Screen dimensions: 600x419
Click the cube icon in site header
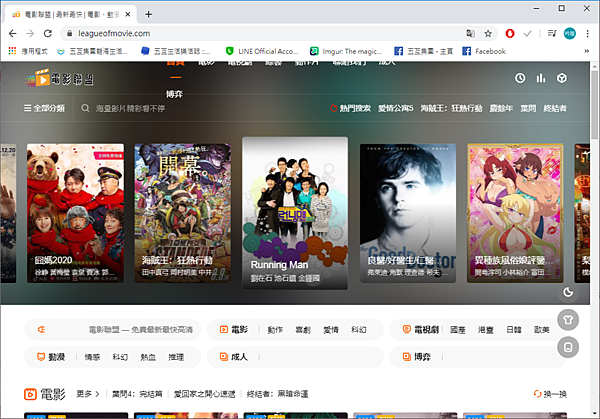[x=562, y=78]
